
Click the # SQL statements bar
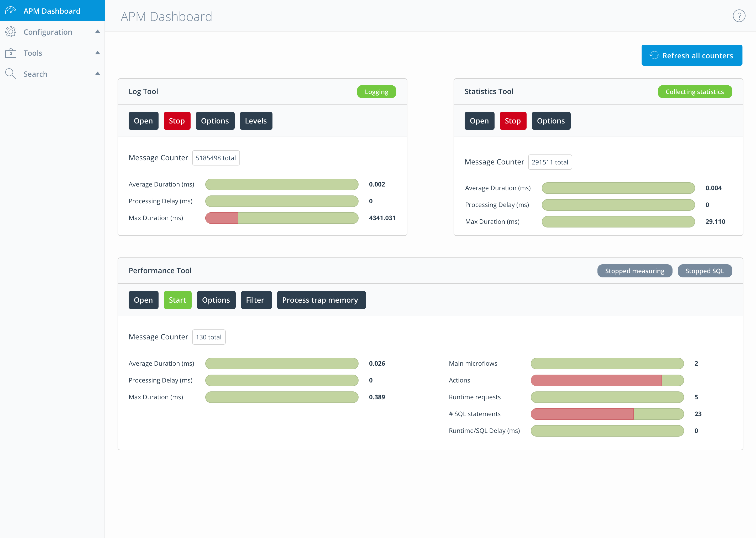[607, 414]
